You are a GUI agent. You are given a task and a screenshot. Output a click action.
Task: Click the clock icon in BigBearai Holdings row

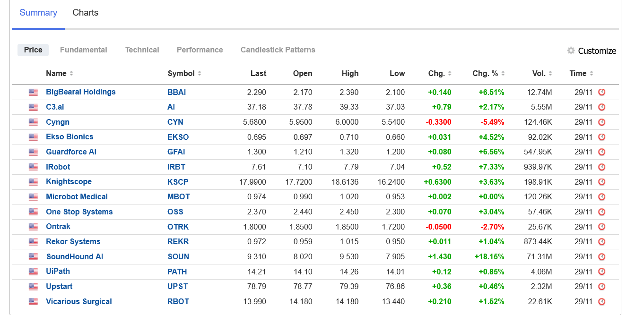tap(602, 92)
